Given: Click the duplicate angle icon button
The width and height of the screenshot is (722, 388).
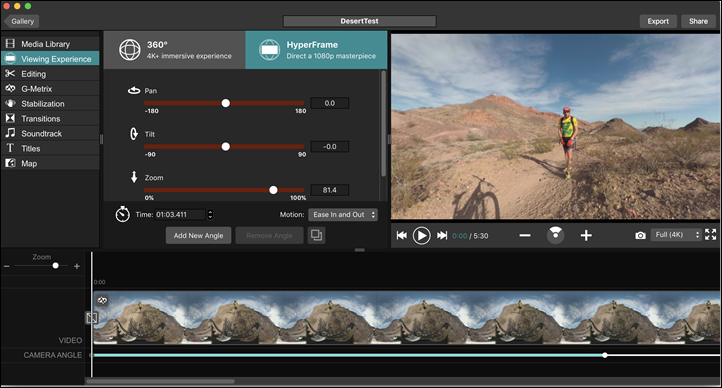Looking at the screenshot, I should point(316,235).
